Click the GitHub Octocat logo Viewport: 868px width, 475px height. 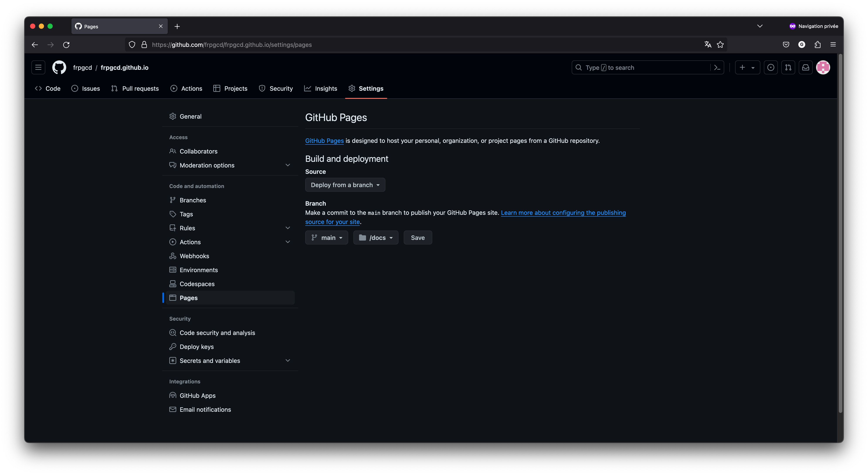pos(59,67)
